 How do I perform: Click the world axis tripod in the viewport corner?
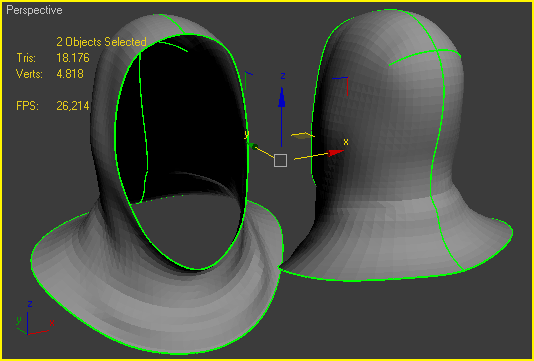click(x=32, y=319)
